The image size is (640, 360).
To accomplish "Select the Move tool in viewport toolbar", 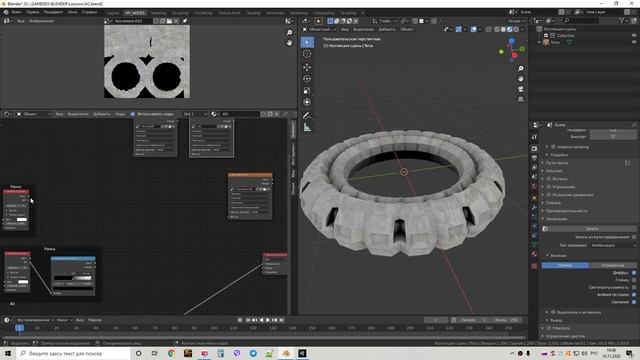I will [307, 67].
